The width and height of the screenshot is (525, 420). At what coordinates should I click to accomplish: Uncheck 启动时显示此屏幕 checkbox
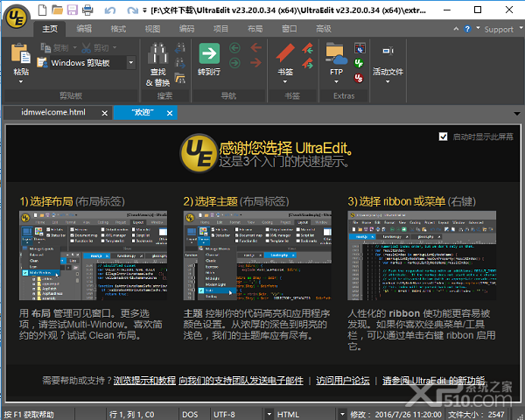point(443,136)
